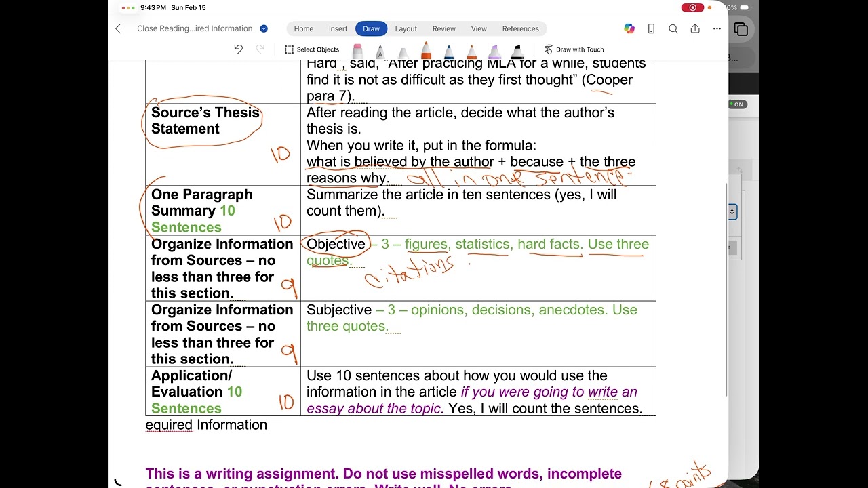Open the stepper dropdown in background window
Image resolution: width=868 pixels, height=488 pixels.
pyautogui.click(x=732, y=212)
